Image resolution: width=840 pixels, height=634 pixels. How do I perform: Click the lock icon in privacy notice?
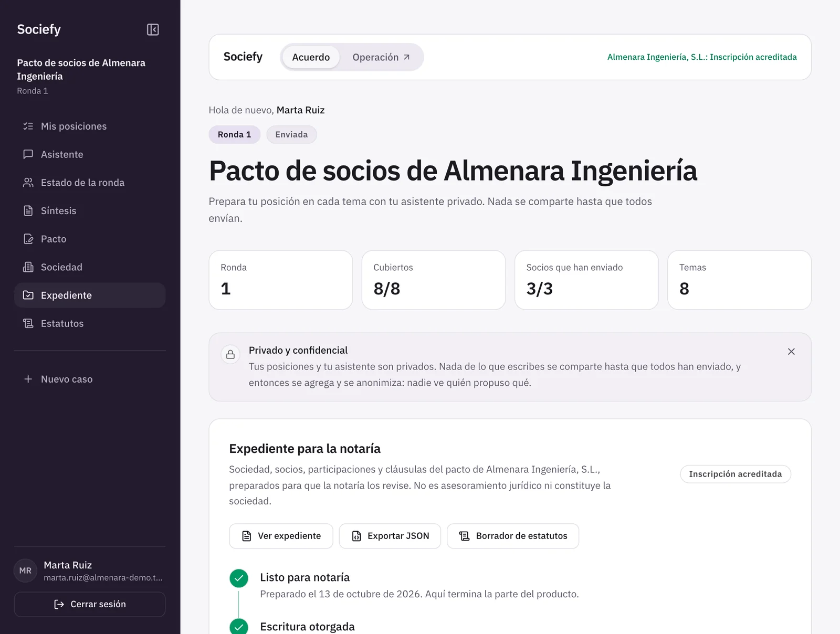pyautogui.click(x=230, y=355)
